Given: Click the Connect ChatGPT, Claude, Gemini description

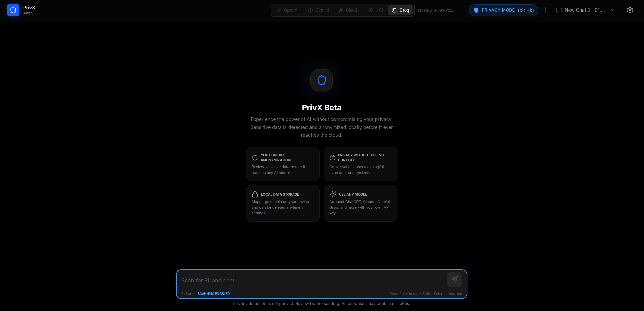Looking at the screenshot, I should (360, 207).
